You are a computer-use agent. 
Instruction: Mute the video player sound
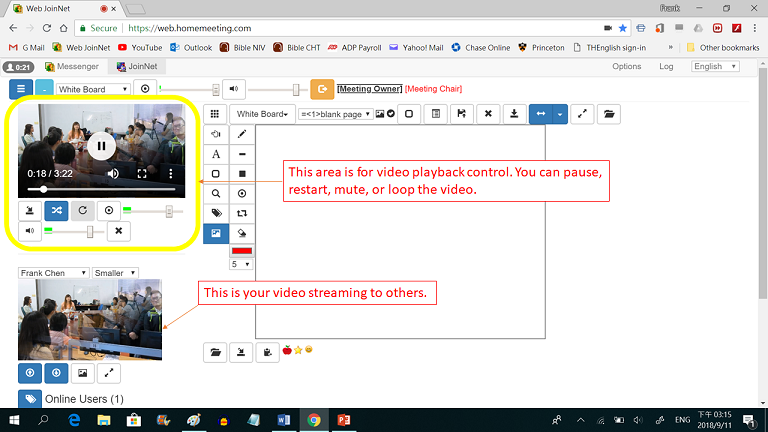(x=113, y=174)
